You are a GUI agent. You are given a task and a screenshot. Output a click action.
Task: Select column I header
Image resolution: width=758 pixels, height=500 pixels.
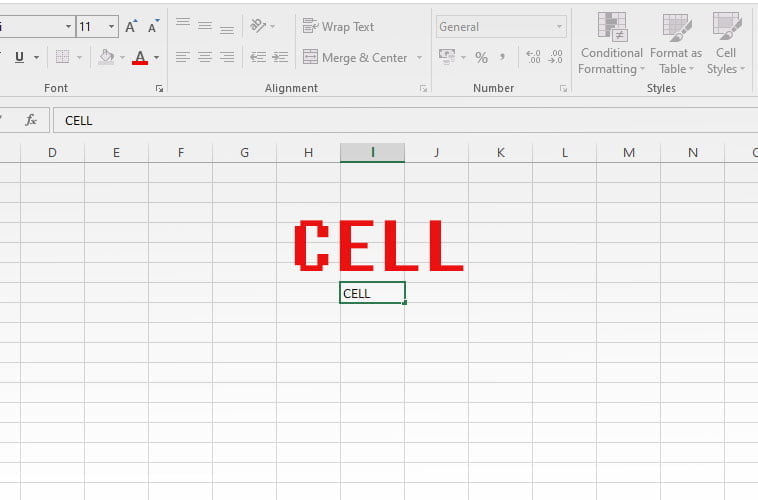[372, 153]
